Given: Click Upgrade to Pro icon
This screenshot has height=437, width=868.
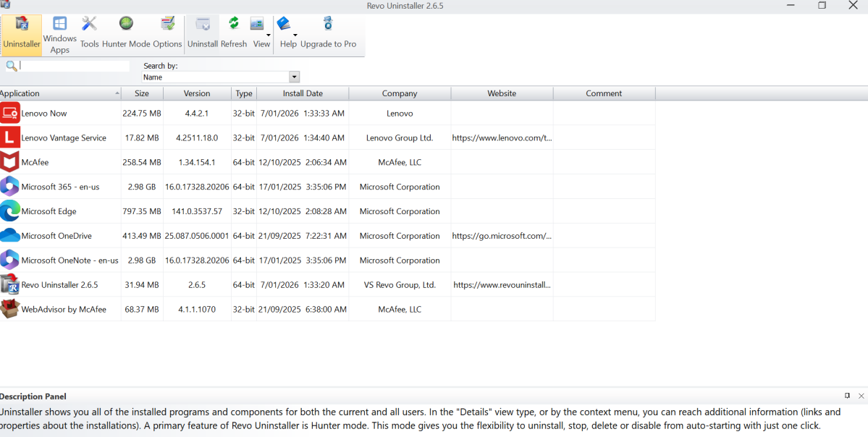Looking at the screenshot, I should point(328,29).
